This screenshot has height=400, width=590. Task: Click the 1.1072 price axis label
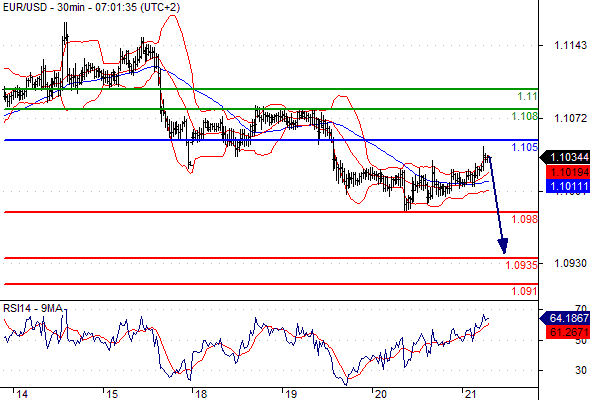tap(570, 118)
